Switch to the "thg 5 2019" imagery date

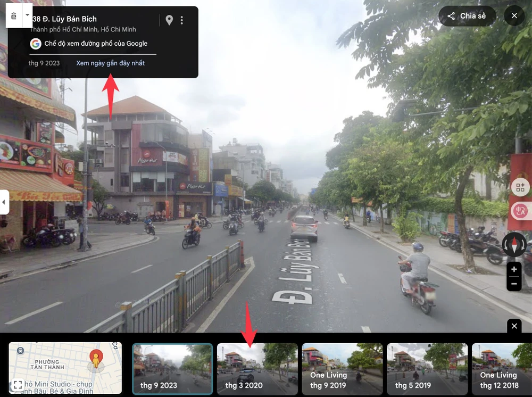(427, 369)
